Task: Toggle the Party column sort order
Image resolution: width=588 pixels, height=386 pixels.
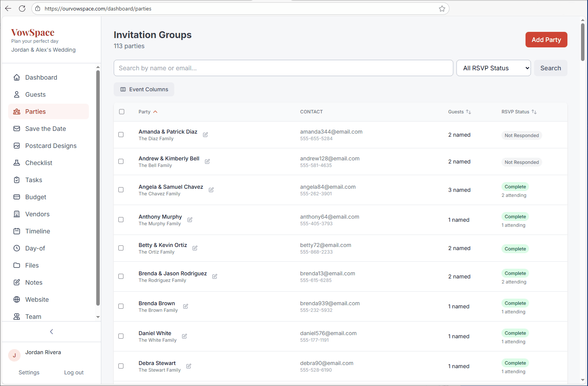Action: coord(147,111)
